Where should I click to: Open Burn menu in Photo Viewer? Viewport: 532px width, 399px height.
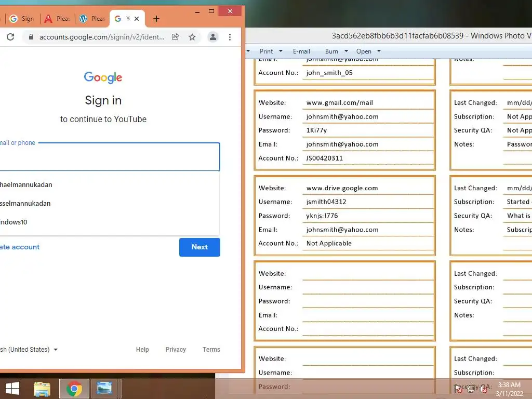(x=331, y=51)
